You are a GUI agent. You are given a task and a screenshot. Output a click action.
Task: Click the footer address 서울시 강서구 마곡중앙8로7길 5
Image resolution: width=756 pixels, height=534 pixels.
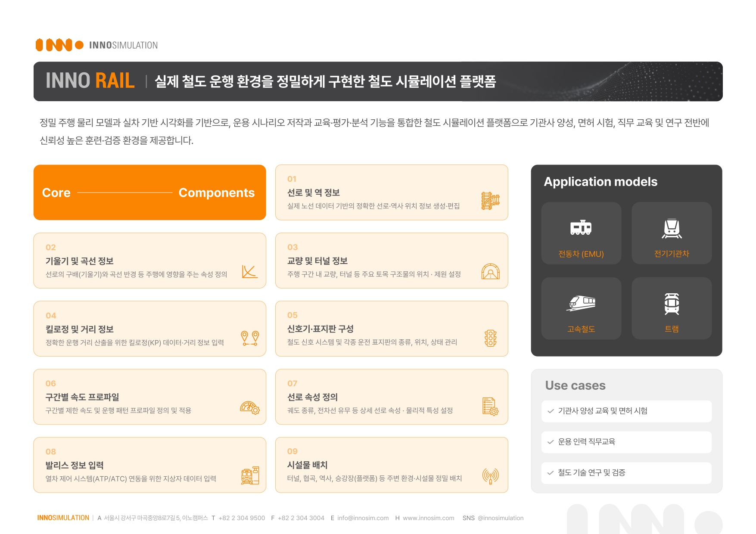pyautogui.click(x=156, y=518)
